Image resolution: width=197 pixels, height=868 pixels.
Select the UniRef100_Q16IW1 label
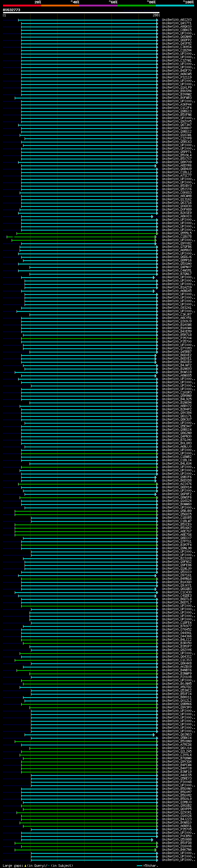pos(177,135)
